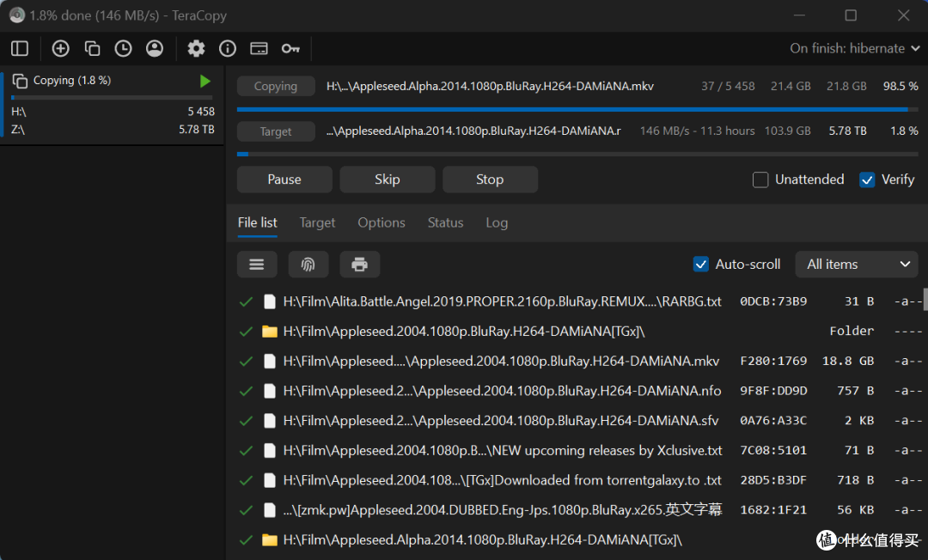928x560 pixels.
Task: Click the add new job plus icon
Action: pos(60,48)
